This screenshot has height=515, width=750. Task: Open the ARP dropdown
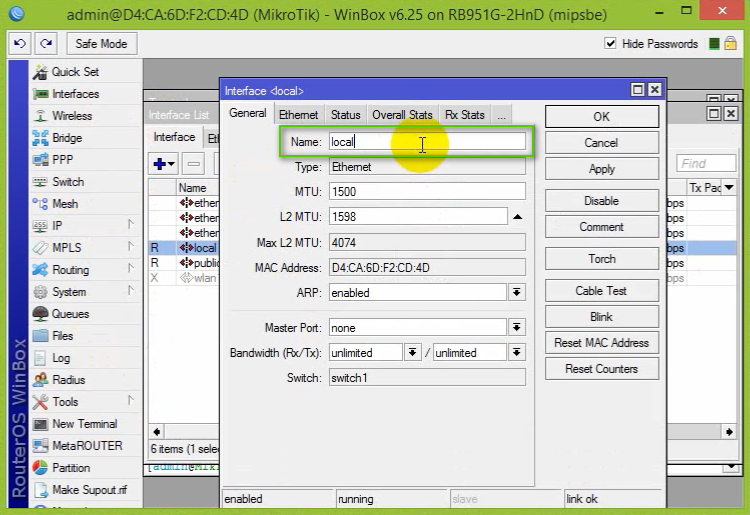pyautogui.click(x=517, y=292)
